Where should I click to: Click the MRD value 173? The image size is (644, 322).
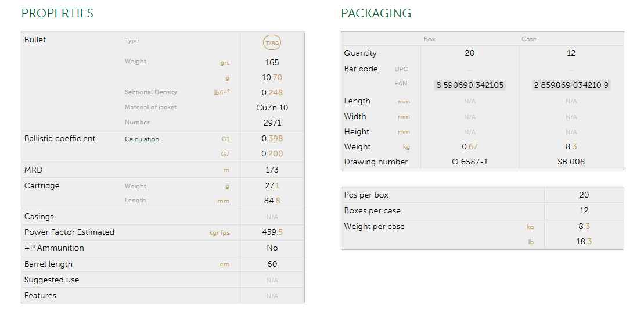[272, 170]
